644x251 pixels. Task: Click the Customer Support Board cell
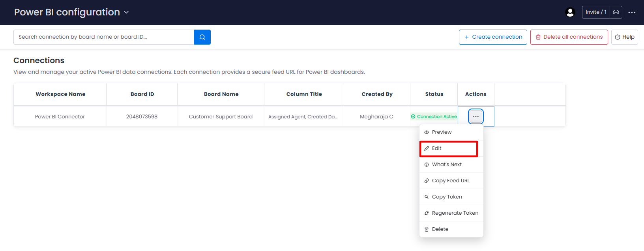[x=221, y=117]
